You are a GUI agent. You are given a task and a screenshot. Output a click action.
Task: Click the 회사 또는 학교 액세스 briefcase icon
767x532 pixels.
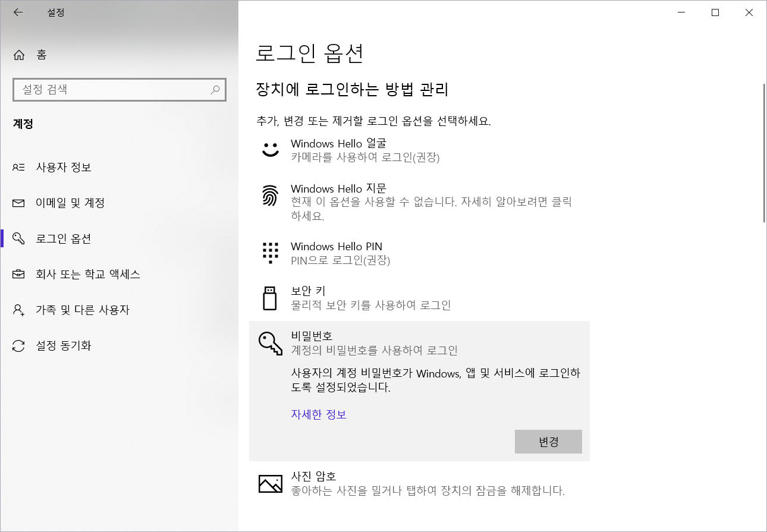(19, 274)
